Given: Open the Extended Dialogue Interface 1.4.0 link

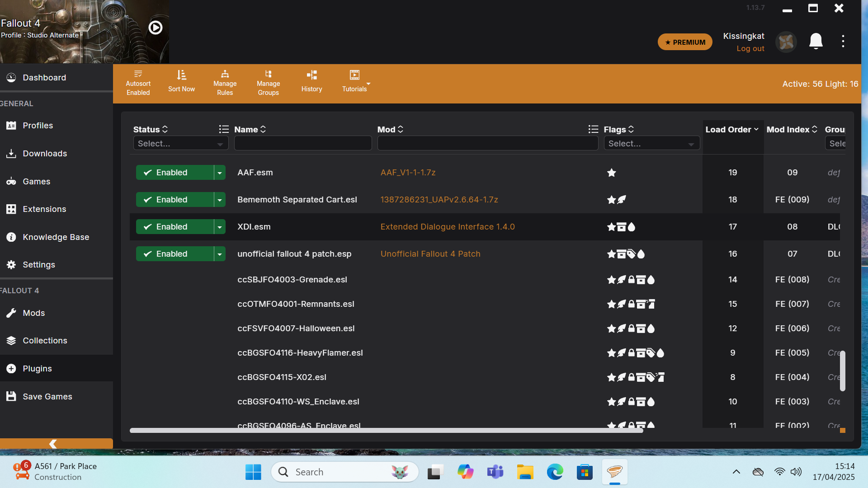Looking at the screenshot, I should [x=448, y=227].
